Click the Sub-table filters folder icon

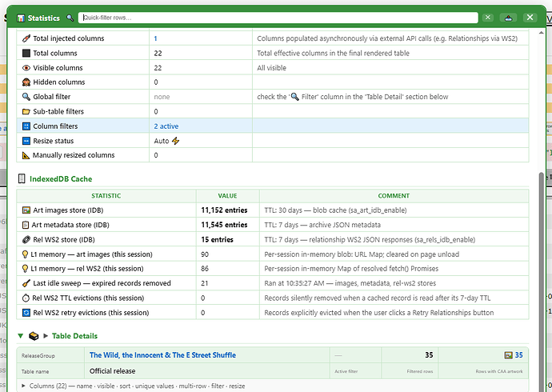pos(26,111)
